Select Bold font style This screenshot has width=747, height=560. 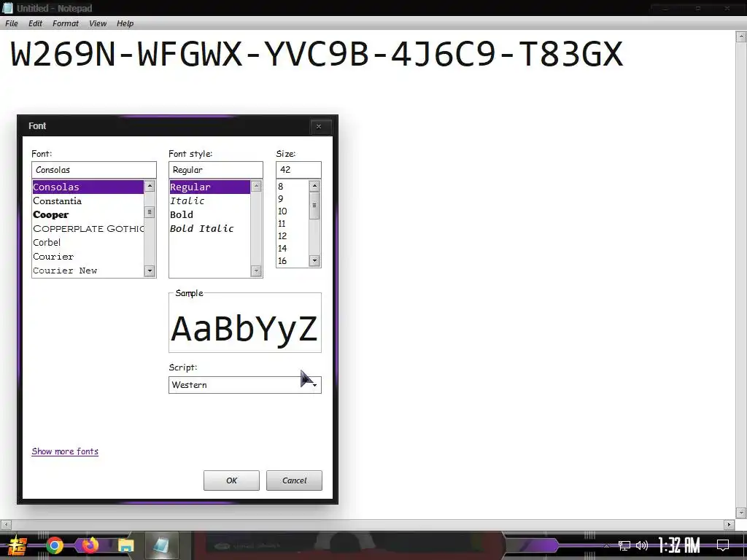209,215
